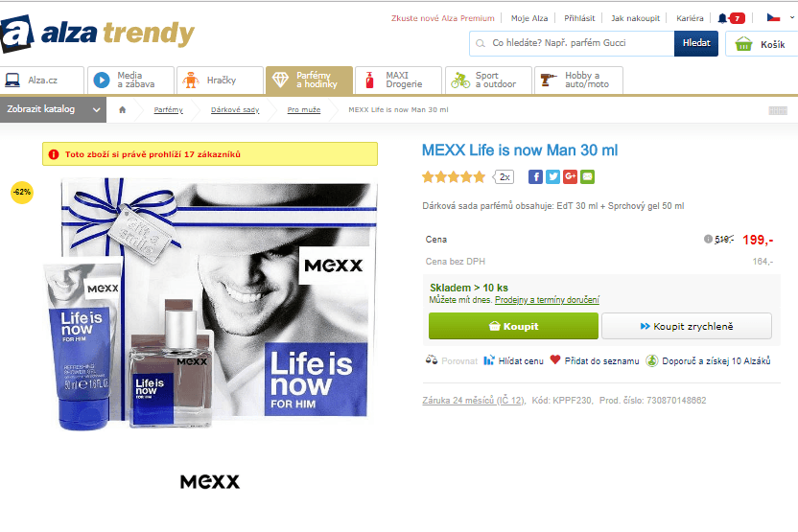798x532 pixels.
Task: Open the MAXI Drogerie tab
Action: tap(398, 81)
